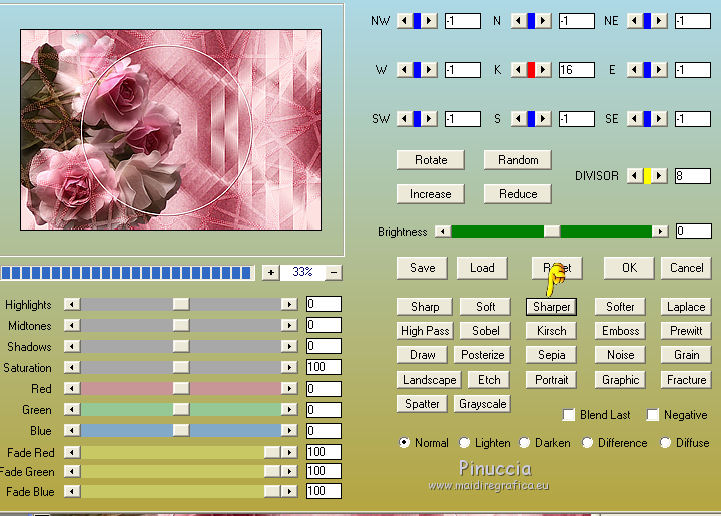
Task: Click the Saturation slider thumb
Action: click(181, 367)
